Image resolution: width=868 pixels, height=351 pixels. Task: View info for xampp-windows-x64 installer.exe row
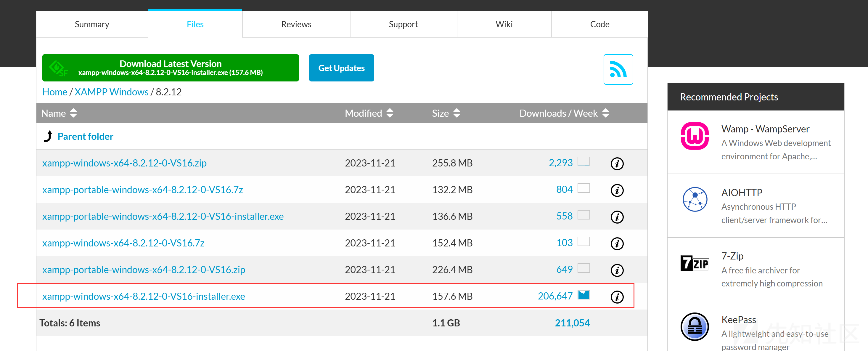click(617, 297)
